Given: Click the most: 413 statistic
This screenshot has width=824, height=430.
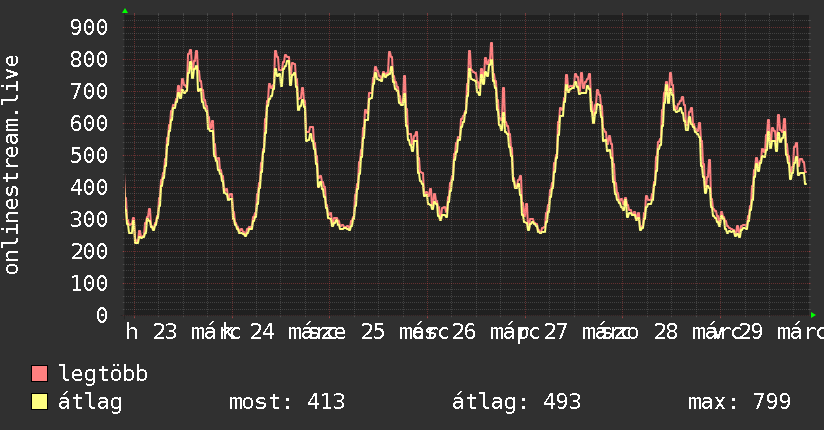Looking at the screenshot, I should 287,402.
